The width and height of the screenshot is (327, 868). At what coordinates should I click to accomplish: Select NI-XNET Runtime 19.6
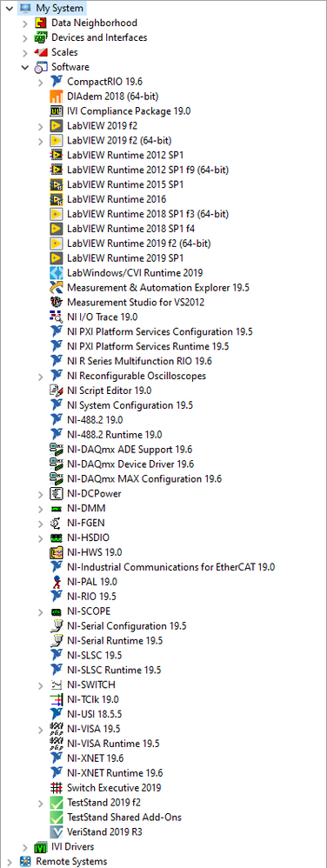(115, 773)
